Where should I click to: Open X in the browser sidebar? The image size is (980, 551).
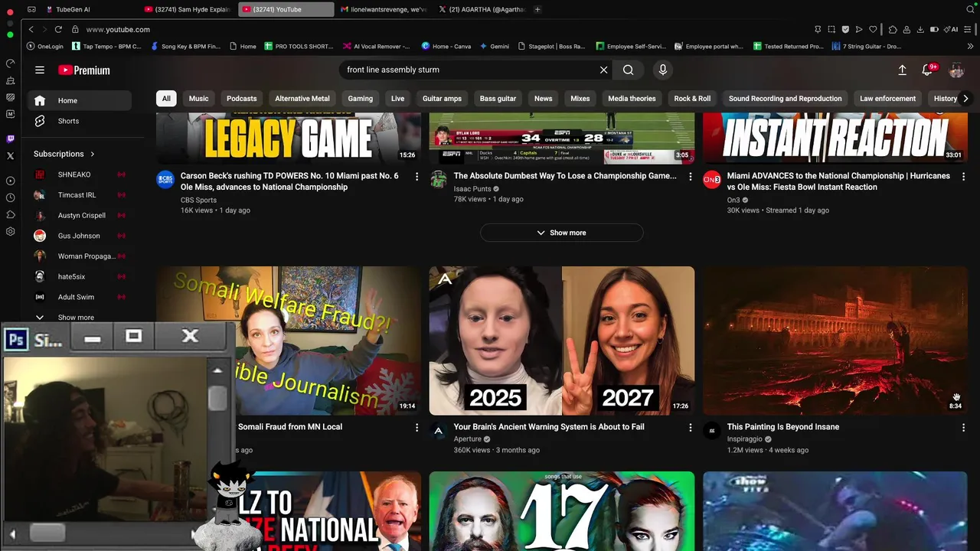(10, 155)
